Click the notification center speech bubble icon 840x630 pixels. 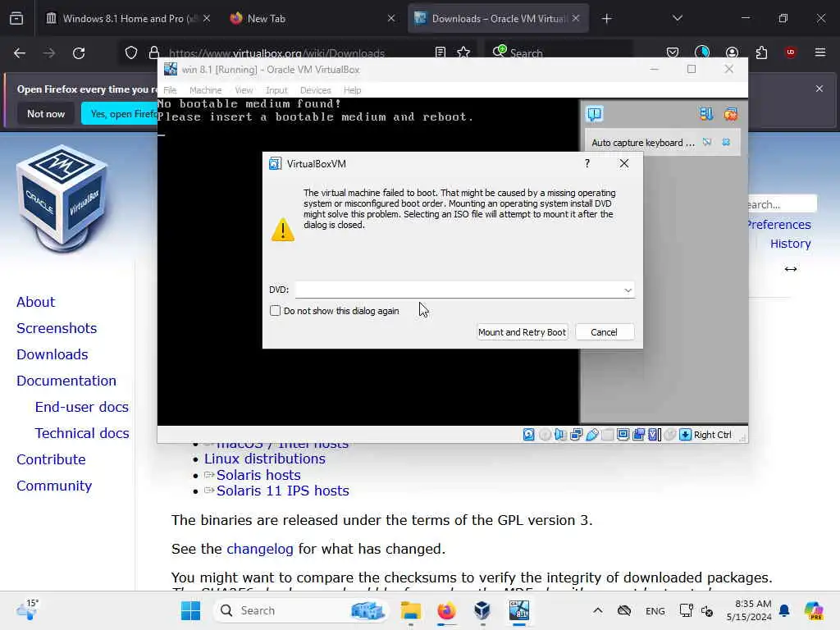(595, 114)
